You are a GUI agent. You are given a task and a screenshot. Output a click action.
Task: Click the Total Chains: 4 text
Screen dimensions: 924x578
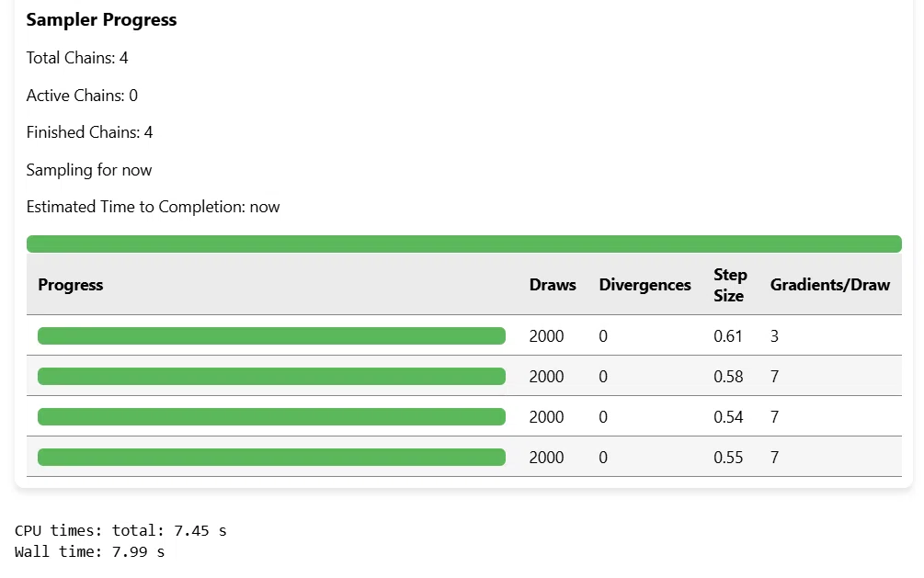[x=77, y=58]
